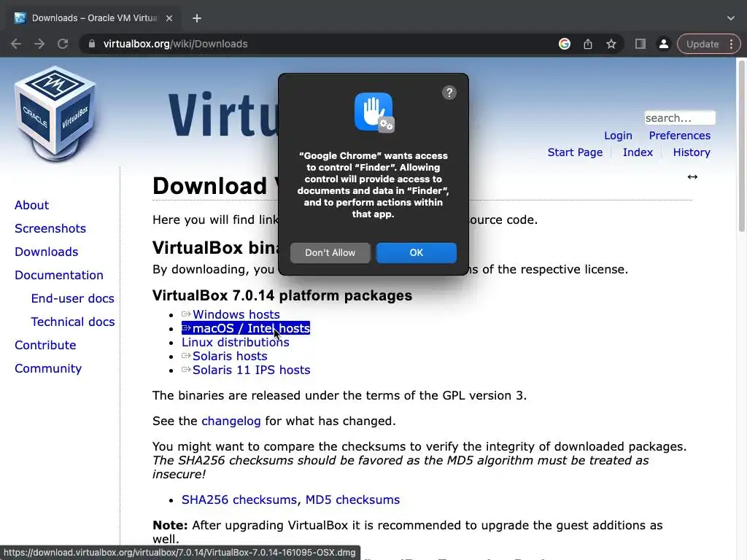Open the tab search chevron
The height and width of the screenshot is (560, 747).
731,18
